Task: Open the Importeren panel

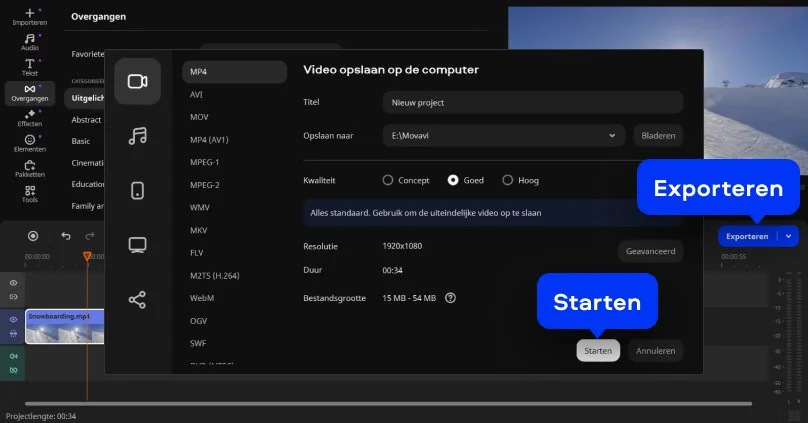Action: point(29,16)
